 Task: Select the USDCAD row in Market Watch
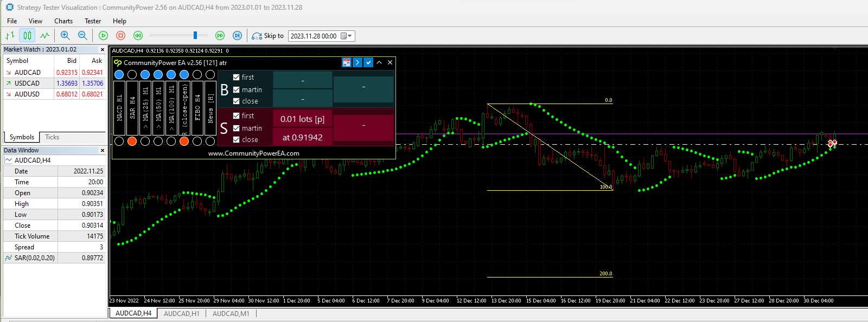tap(54, 83)
